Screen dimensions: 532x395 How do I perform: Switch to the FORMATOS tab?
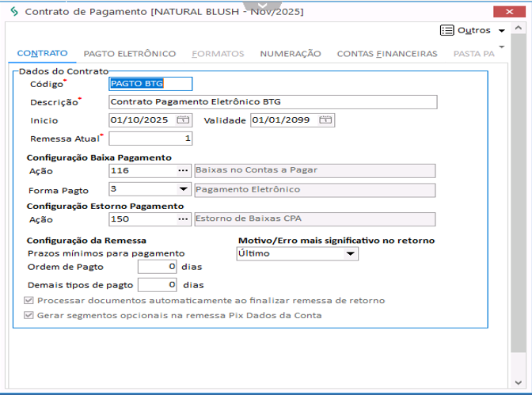tap(218, 54)
